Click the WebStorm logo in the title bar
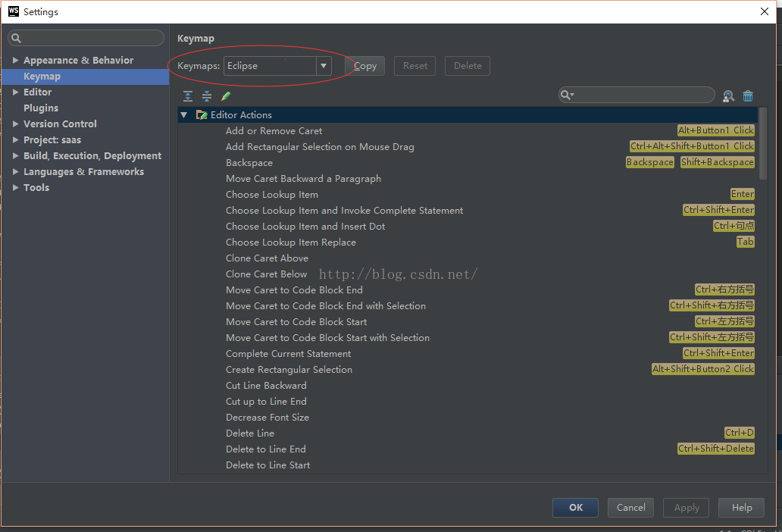Viewport: 782px width, 532px height. coord(14,11)
